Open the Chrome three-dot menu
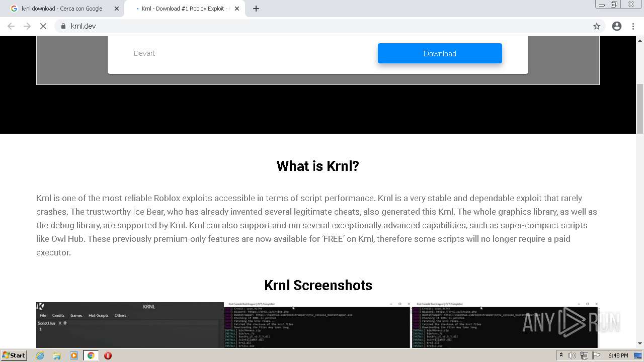Viewport: 644px width, 362px height. point(633,26)
